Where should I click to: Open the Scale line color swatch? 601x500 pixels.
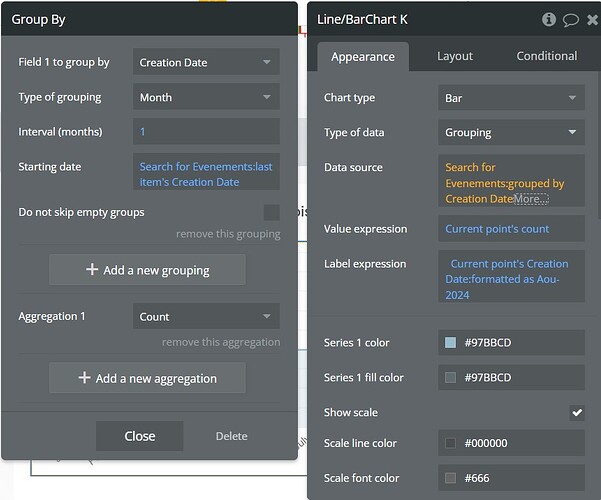click(x=450, y=443)
